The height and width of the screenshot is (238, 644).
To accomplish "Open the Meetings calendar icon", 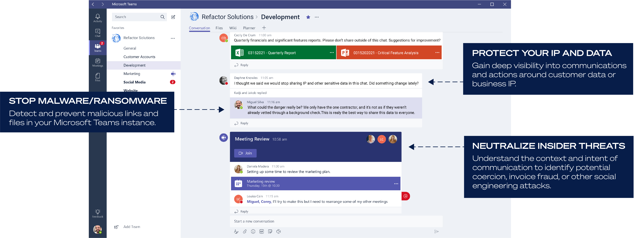I will click(97, 62).
